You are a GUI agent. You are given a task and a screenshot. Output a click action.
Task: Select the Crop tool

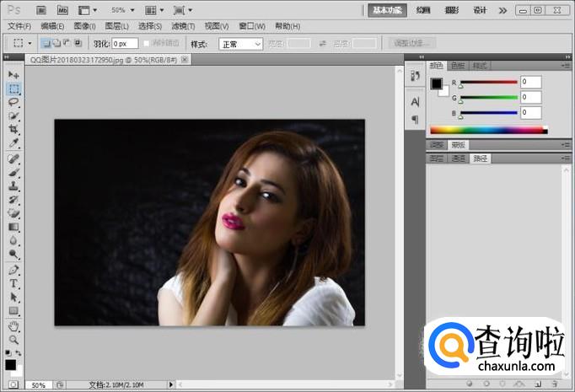click(x=13, y=129)
